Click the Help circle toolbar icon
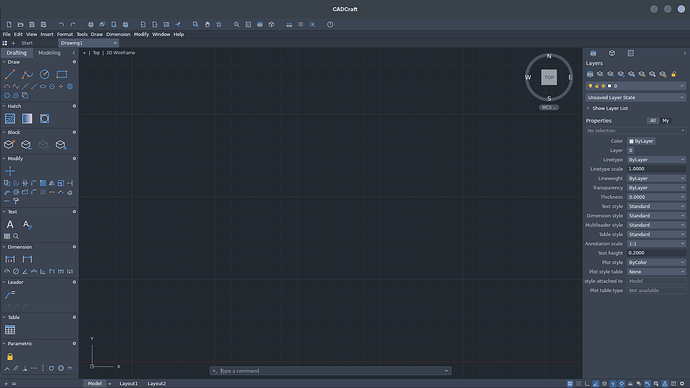 (330, 25)
